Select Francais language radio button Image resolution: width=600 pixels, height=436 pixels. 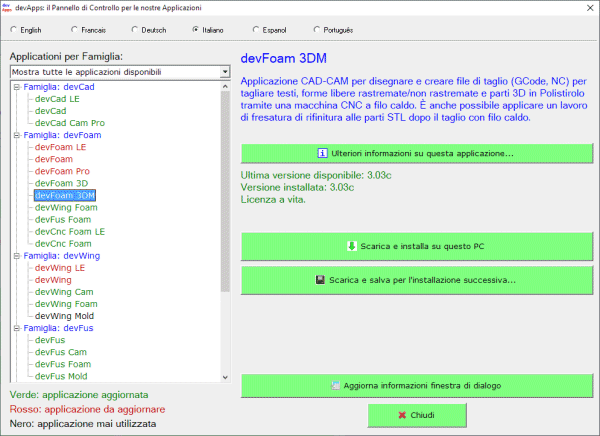[x=74, y=29]
